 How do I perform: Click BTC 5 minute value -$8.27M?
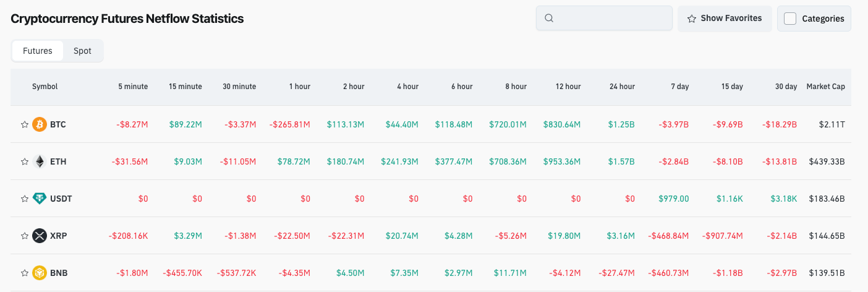(132, 124)
